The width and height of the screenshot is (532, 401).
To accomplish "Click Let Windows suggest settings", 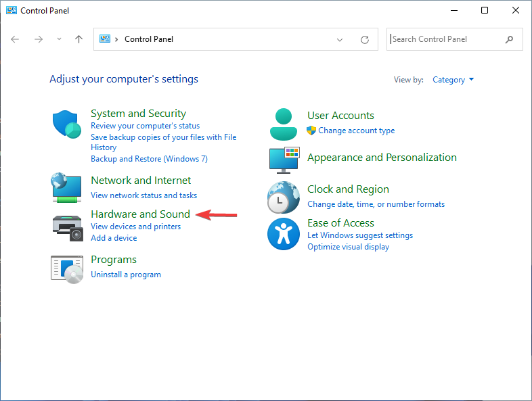I will [x=360, y=235].
